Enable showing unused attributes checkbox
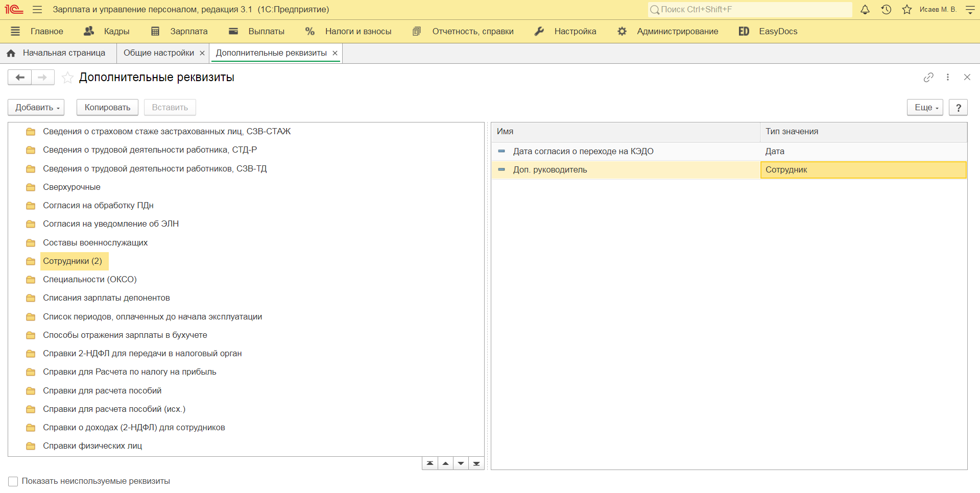The image size is (980, 493). [13, 481]
